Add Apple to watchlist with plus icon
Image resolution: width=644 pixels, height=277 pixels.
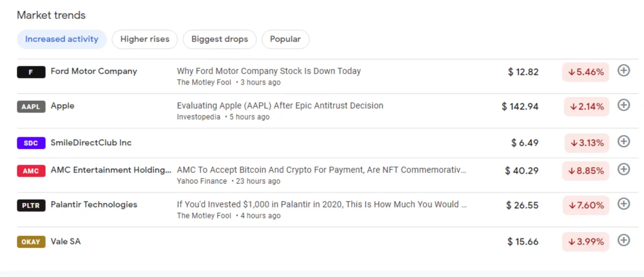pyautogui.click(x=623, y=106)
